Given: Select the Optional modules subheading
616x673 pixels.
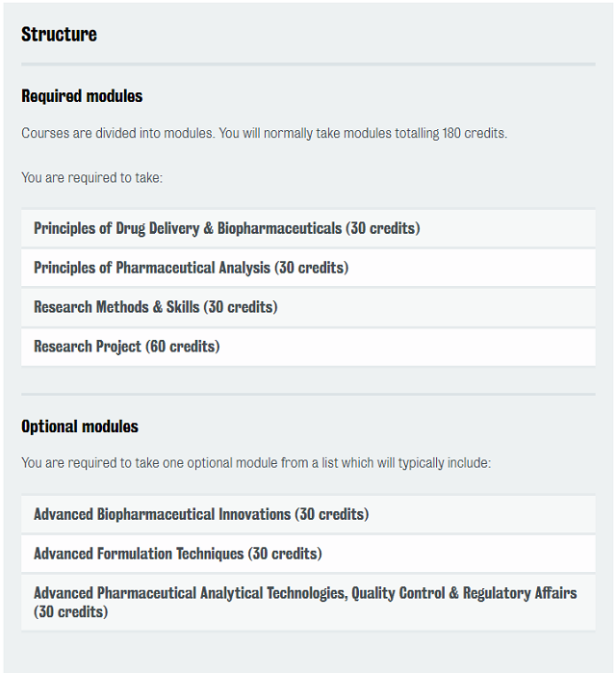Looking at the screenshot, I should pyautogui.click(x=80, y=427).
